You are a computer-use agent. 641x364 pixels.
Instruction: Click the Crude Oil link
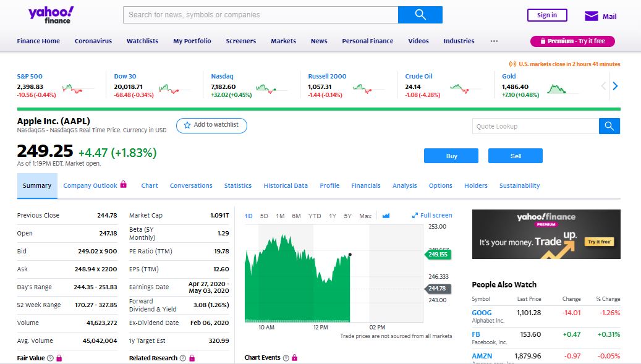pyautogui.click(x=418, y=76)
